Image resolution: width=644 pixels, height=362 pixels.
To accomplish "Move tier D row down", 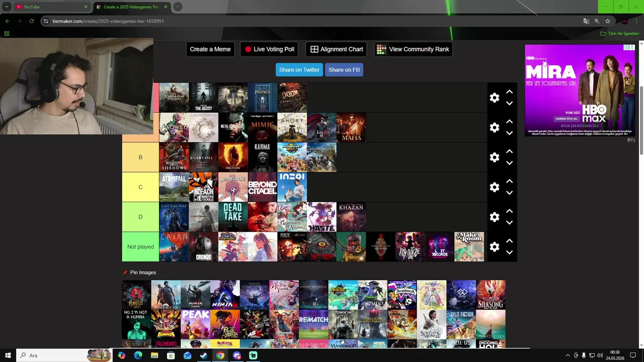I will coord(509,222).
